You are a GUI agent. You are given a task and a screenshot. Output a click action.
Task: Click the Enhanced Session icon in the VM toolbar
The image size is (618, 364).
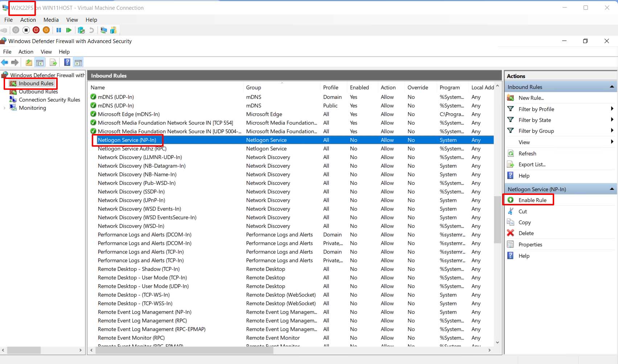click(x=104, y=30)
